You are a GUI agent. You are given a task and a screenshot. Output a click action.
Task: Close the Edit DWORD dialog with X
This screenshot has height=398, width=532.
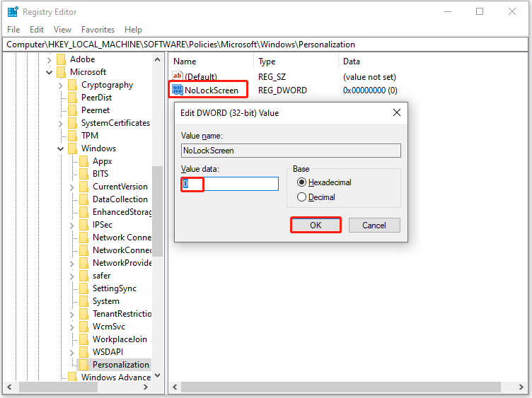(397, 112)
